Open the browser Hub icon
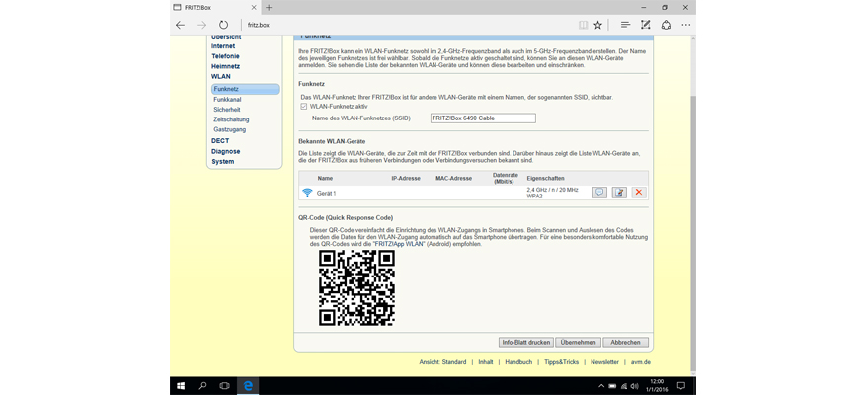 (x=625, y=25)
